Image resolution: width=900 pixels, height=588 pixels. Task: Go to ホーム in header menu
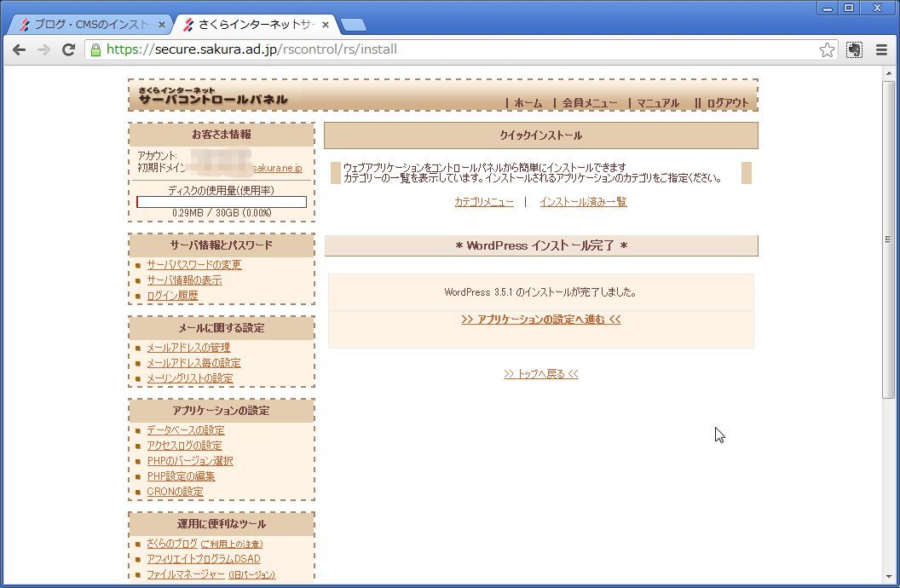click(x=528, y=103)
